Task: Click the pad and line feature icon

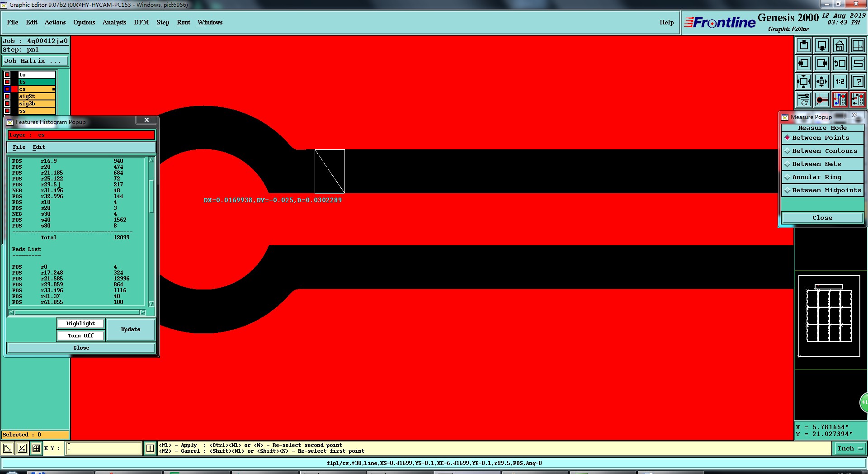Action: (x=822, y=100)
